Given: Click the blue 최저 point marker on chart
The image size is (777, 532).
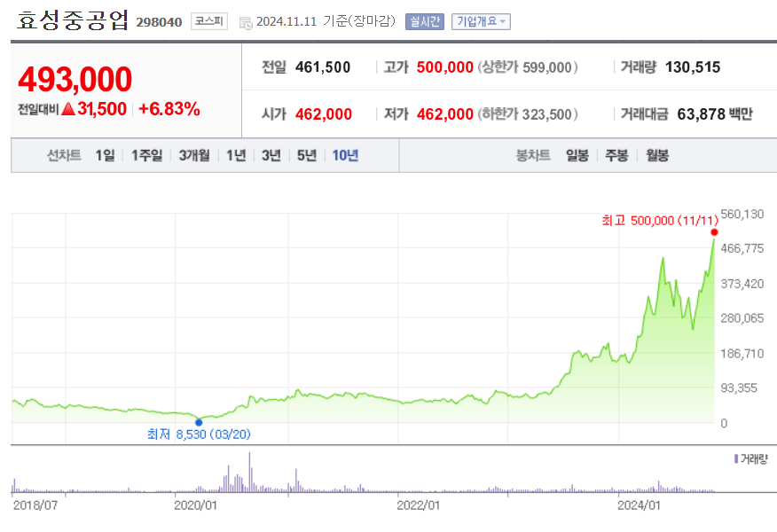Looking at the screenshot, I should pos(199,423).
